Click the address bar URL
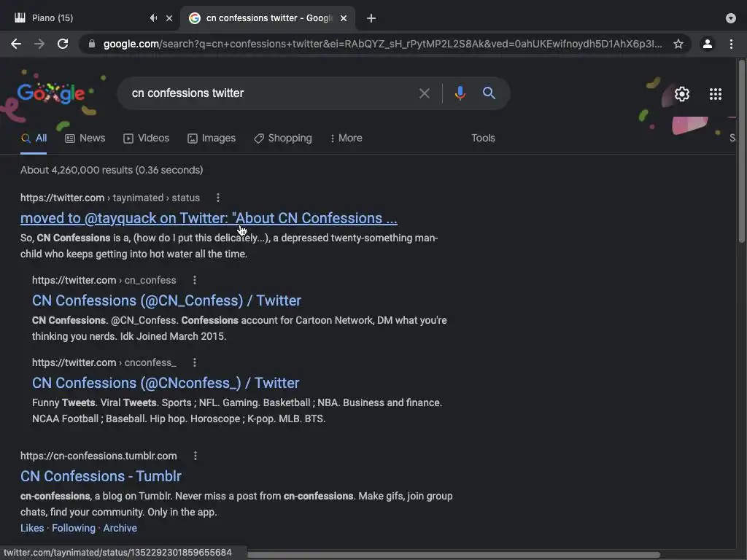Screen dimensions: 747x560 tap(382, 44)
